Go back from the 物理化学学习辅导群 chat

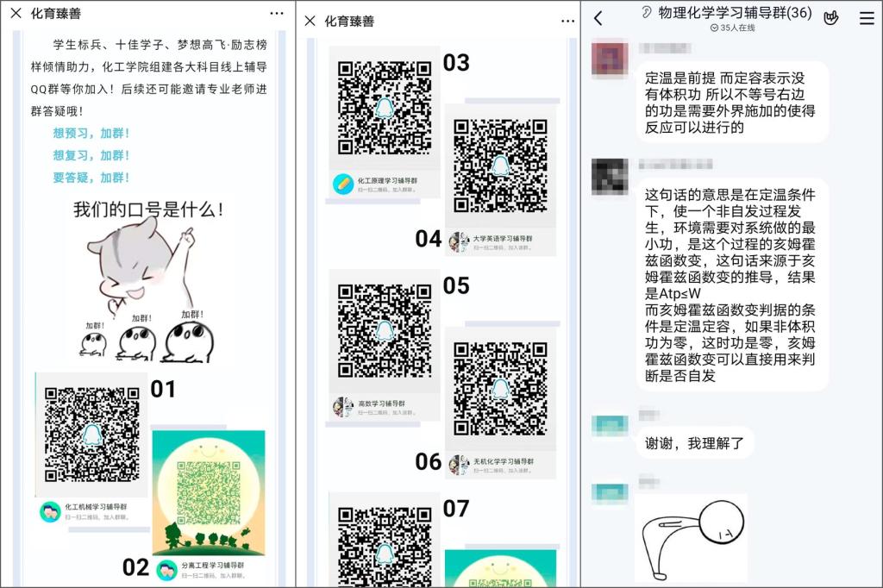(x=598, y=19)
